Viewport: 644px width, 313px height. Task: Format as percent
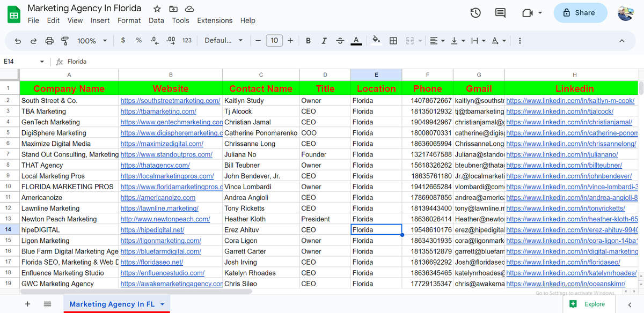click(139, 40)
